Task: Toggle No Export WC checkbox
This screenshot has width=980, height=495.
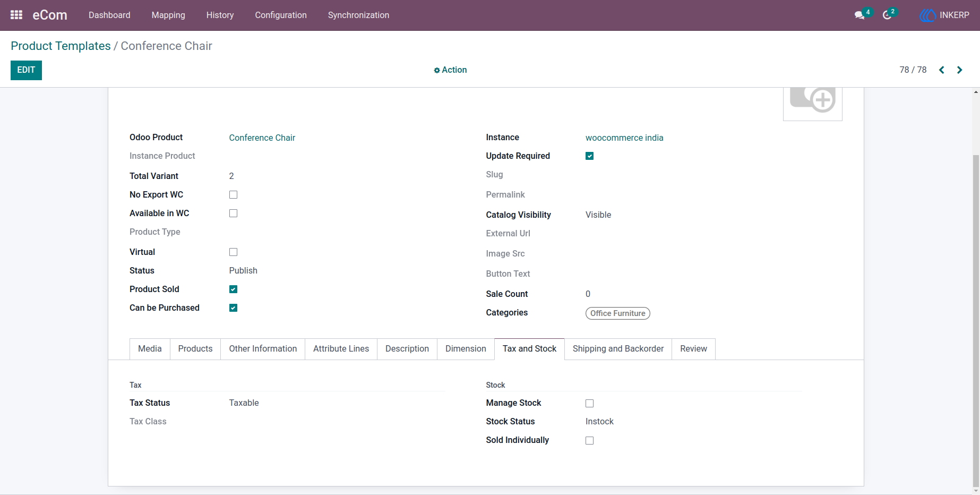Action: click(x=233, y=195)
